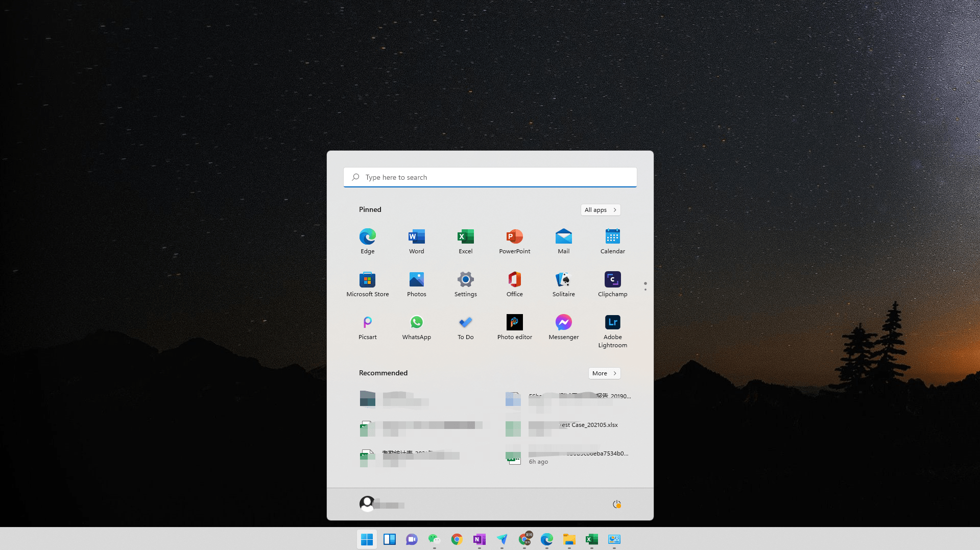The width and height of the screenshot is (980, 550).
Task: Open Messenger
Action: [564, 327]
